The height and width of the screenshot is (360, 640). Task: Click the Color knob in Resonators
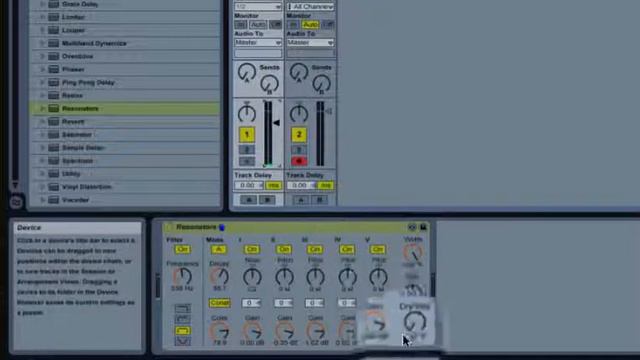pos(220,331)
